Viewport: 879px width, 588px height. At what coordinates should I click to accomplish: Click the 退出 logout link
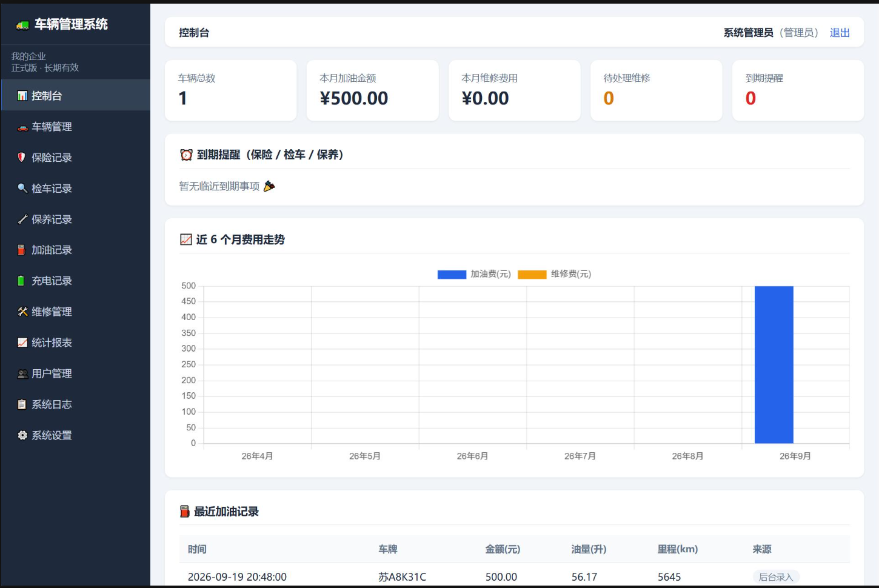pos(840,33)
